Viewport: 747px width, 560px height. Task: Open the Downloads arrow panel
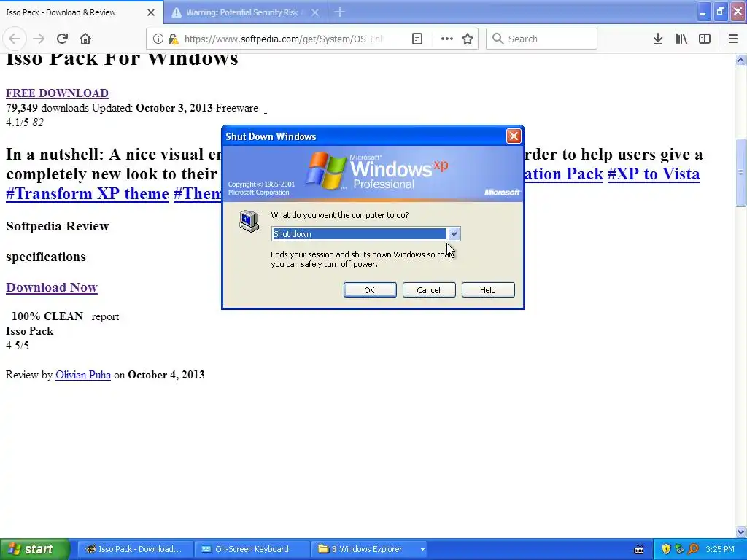658,39
